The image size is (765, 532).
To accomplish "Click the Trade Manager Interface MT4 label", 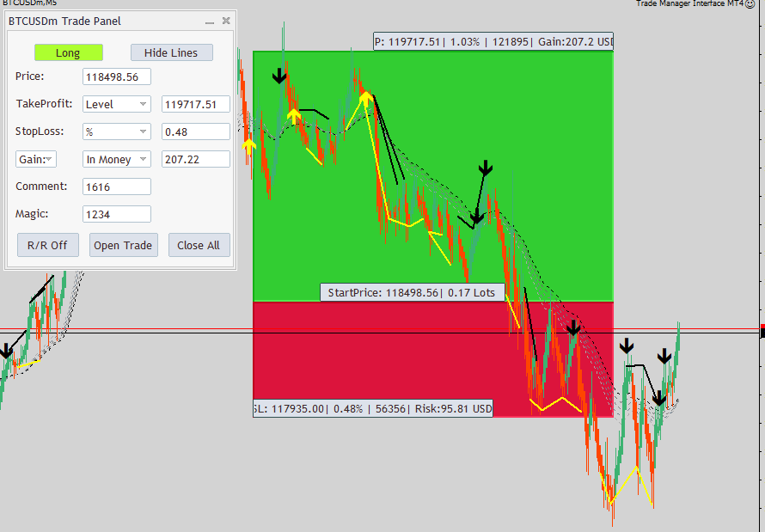I will (690, 3).
